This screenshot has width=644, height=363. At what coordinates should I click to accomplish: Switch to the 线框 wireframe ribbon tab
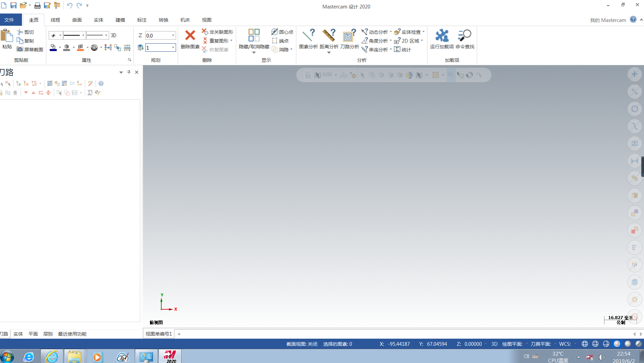55,20
